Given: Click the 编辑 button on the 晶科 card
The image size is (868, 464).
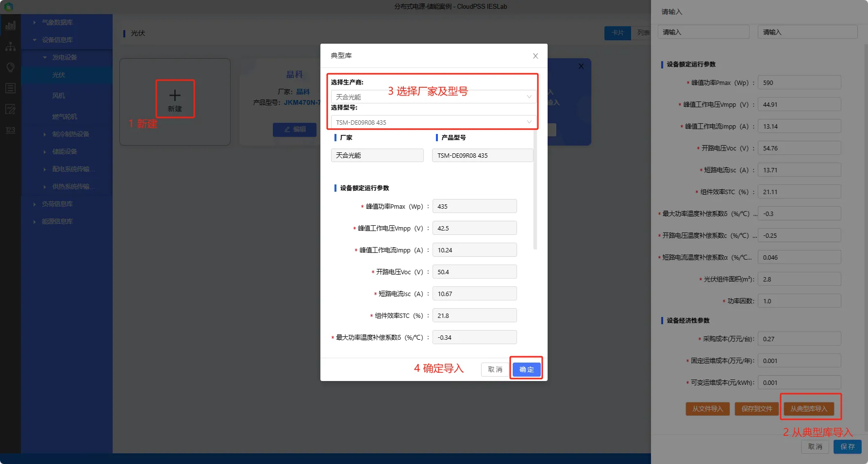Looking at the screenshot, I should [295, 130].
